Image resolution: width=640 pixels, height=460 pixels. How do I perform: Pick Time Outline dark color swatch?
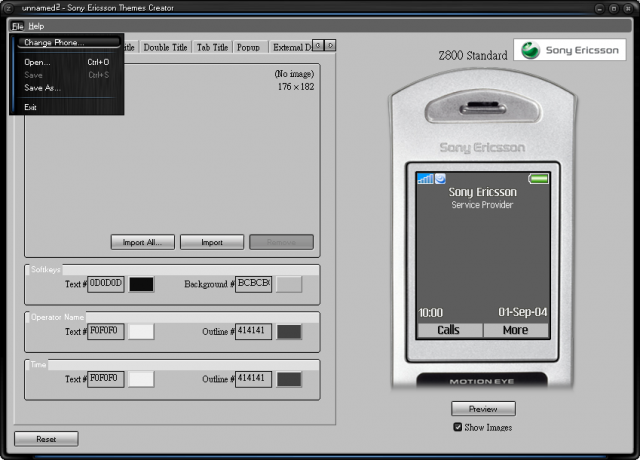289,379
